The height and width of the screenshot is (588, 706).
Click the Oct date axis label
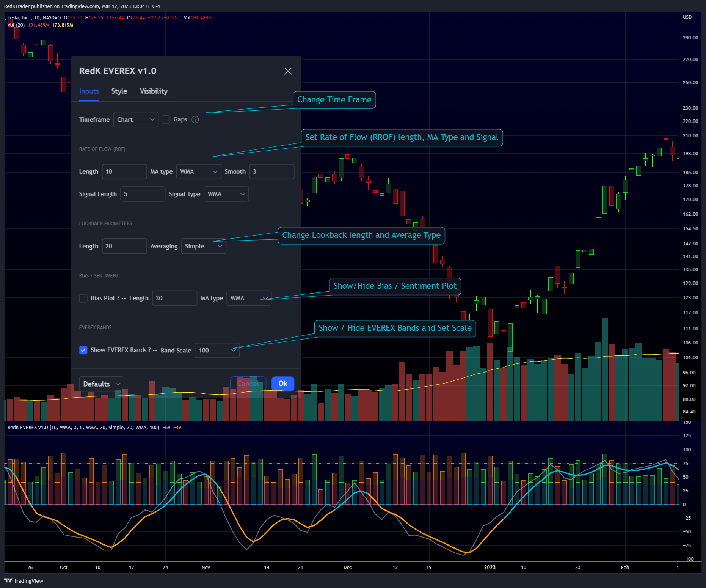coord(64,568)
